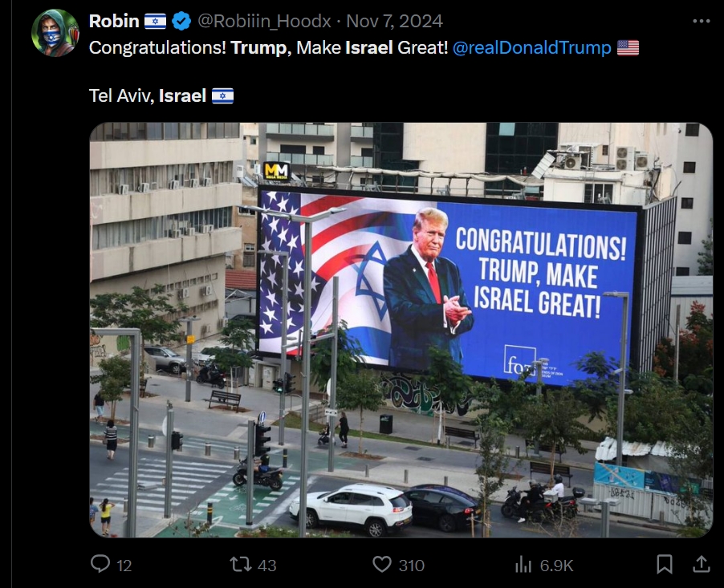Image resolution: width=724 pixels, height=588 pixels.
Task: Click the @Robiiin_Hoodx handle
Action: pyautogui.click(x=264, y=21)
